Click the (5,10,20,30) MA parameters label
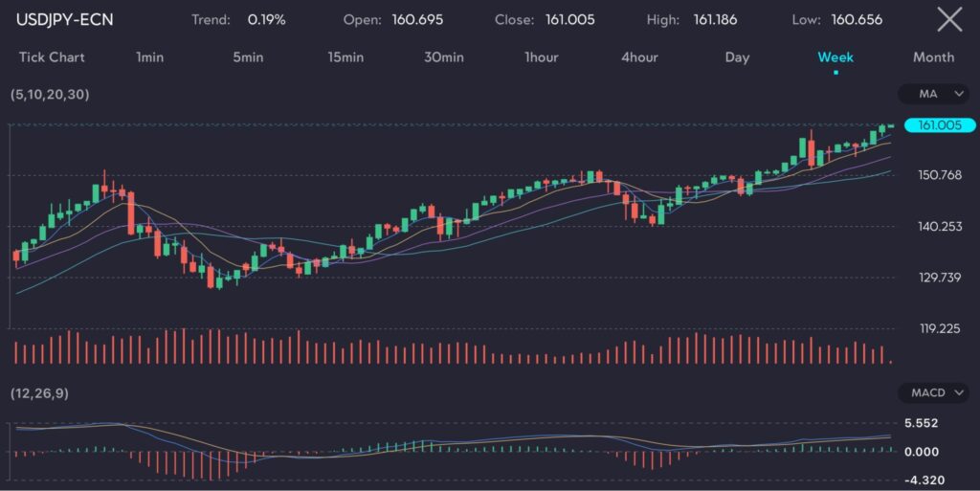Screen dimensions: 980x491 click(x=50, y=95)
